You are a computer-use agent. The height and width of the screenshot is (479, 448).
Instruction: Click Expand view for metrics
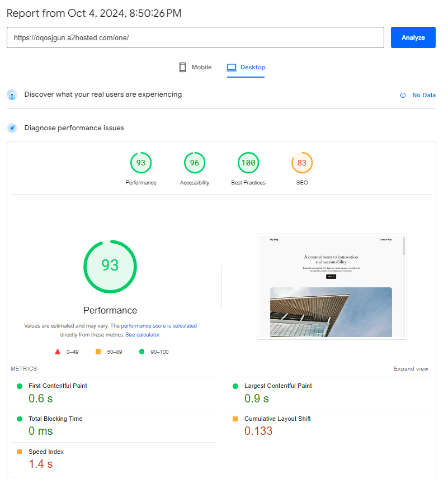411,369
